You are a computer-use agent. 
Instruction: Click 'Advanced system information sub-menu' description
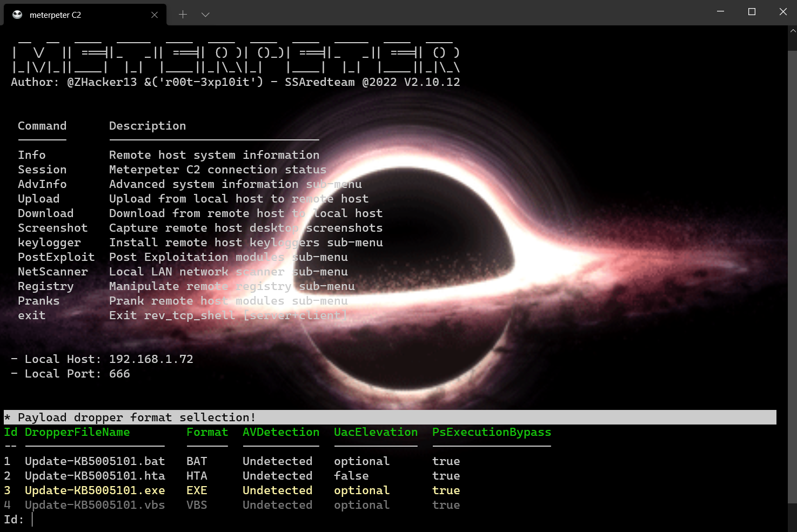click(x=236, y=184)
